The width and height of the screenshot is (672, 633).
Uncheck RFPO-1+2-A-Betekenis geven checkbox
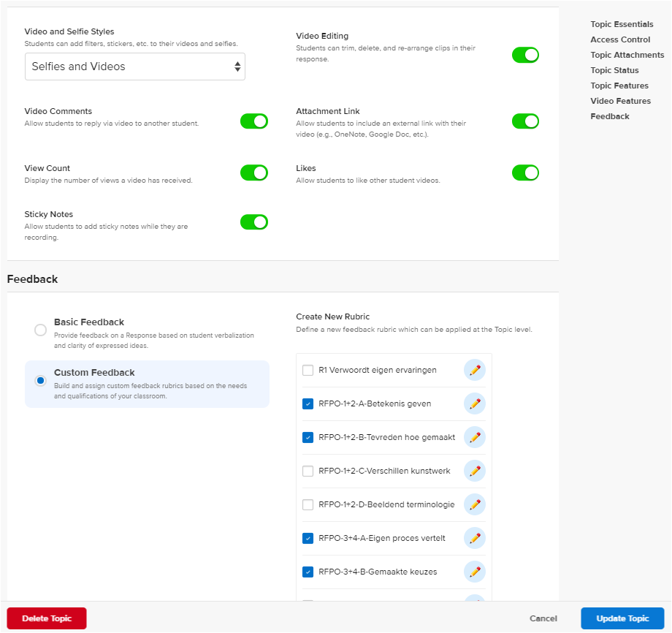click(308, 403)
